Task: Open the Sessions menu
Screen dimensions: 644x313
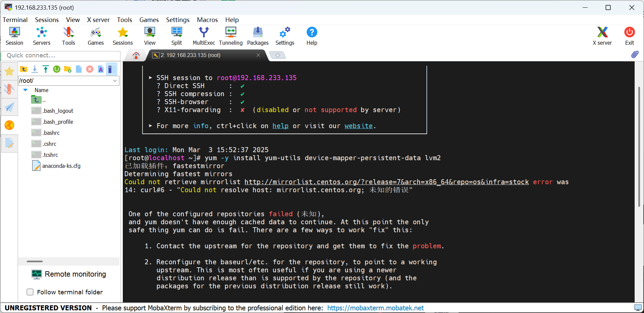Action: coord(47,20)
